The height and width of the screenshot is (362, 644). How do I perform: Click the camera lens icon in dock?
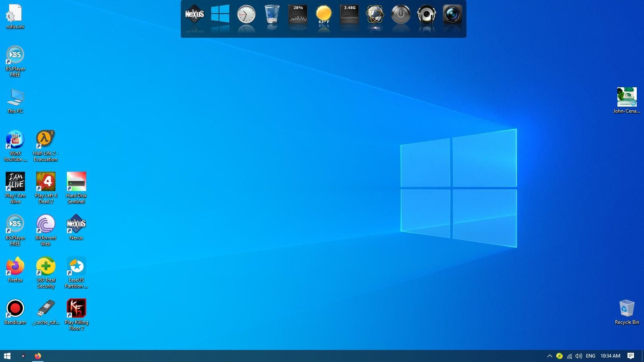(x=452, y=14)
